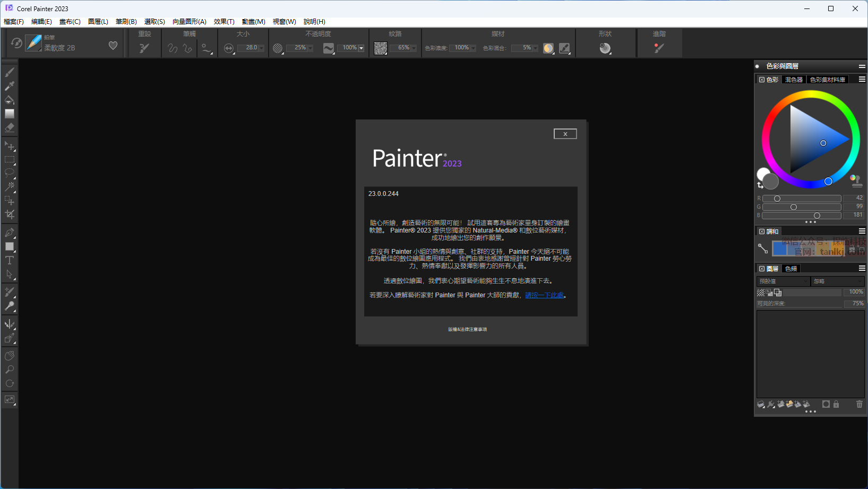Screen dimensions: 868x489
Task: Choose the Crop tool
Action: 10,215
